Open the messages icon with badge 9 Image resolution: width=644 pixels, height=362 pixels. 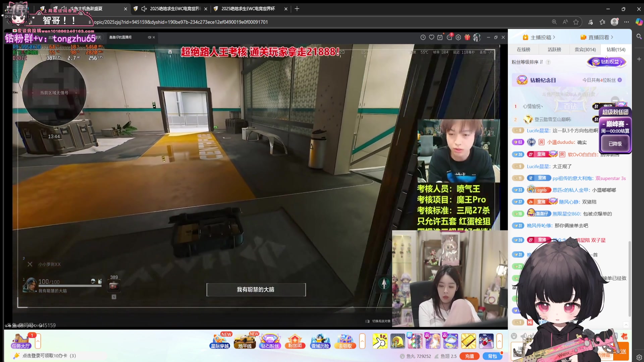click(x=449, y=37)
